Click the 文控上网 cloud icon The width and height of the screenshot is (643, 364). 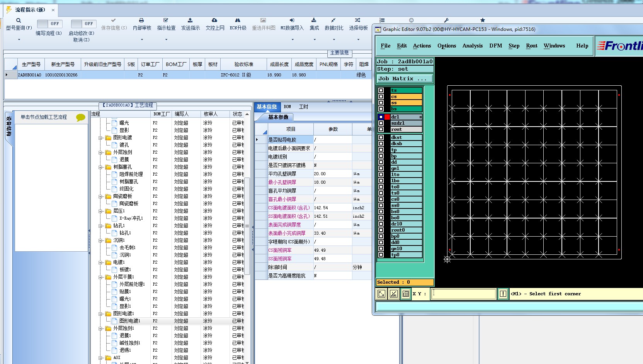(x=214, y=20)
